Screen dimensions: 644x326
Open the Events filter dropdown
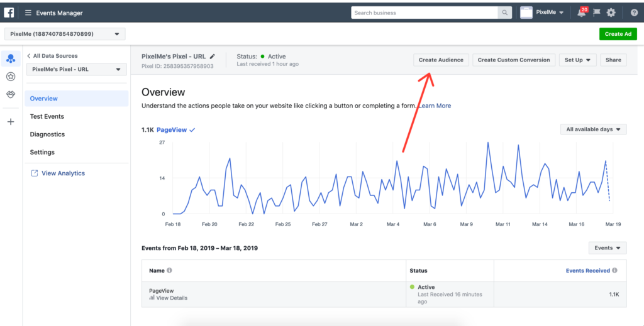(608, 248)
